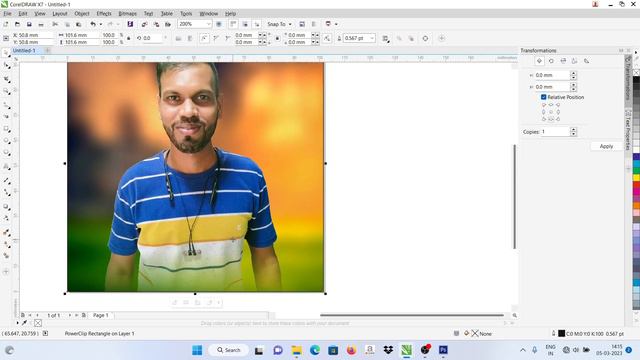This screenshot has height=360, width=640.
Task: Open the zoom level 200% dropdown
Action: coord(209,24)
